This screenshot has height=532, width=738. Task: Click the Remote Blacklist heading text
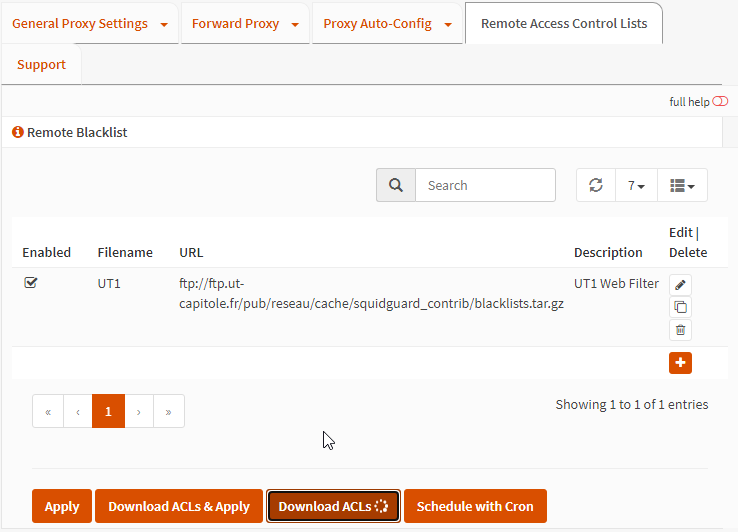77,132
